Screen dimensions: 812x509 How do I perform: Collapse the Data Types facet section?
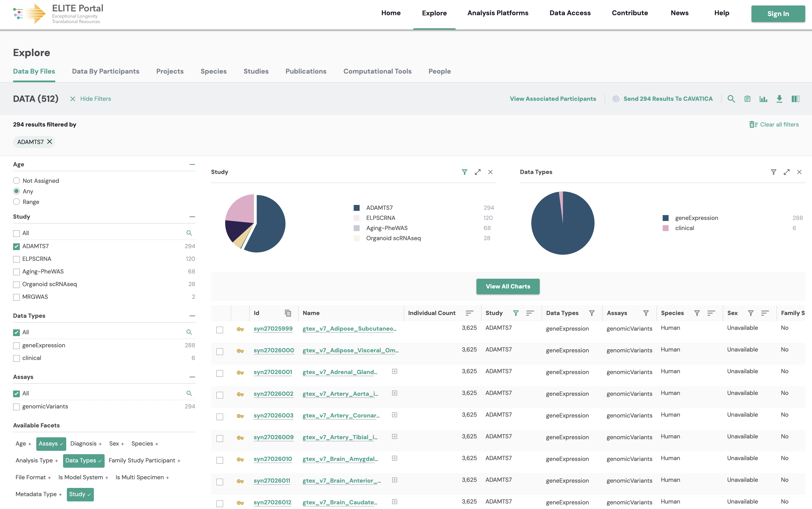coord(192,316)
